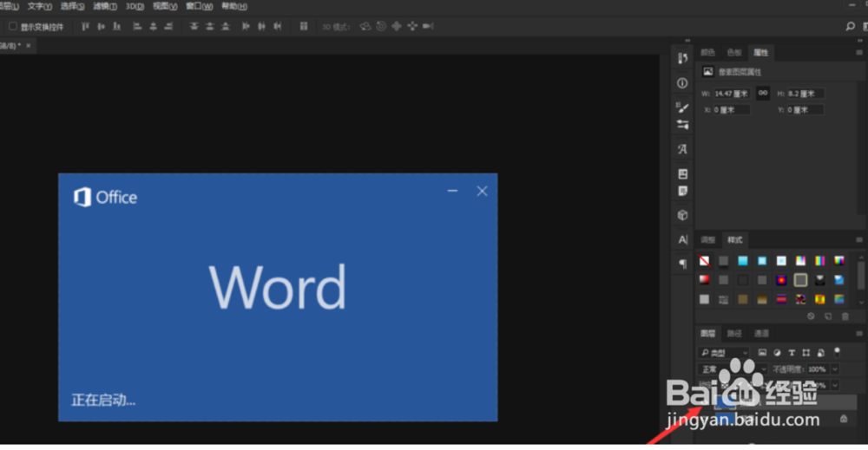Align bottom edges icon in options bar

coord(117,26)
